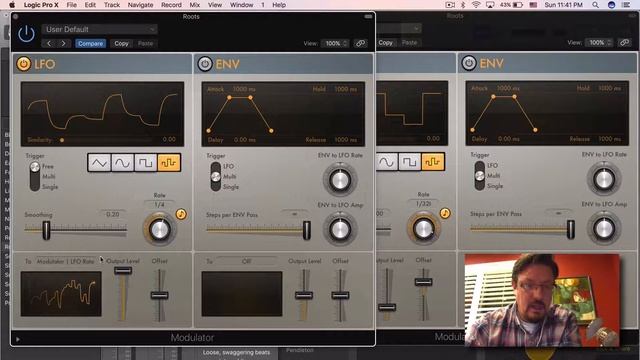Toggle the plugin power button beside User Default
640x360 pixels.
27,34
